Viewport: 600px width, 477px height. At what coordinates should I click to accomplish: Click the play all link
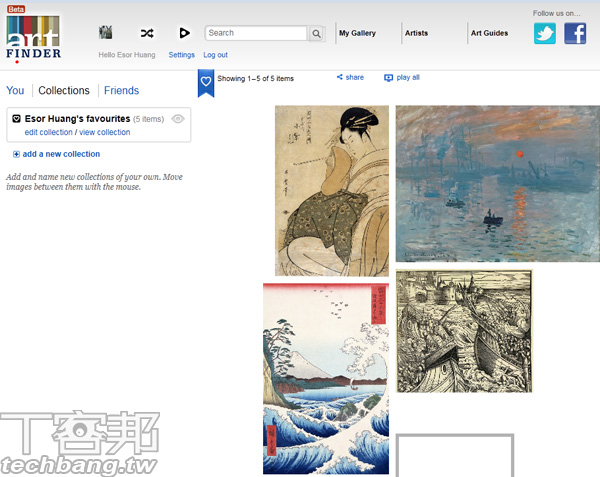(402, 78)
